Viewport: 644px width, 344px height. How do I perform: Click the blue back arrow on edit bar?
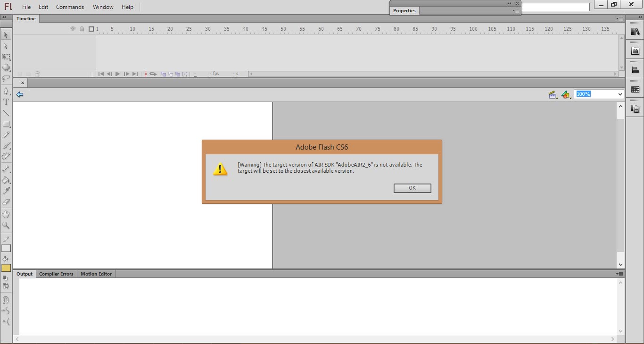click(20, 94)
